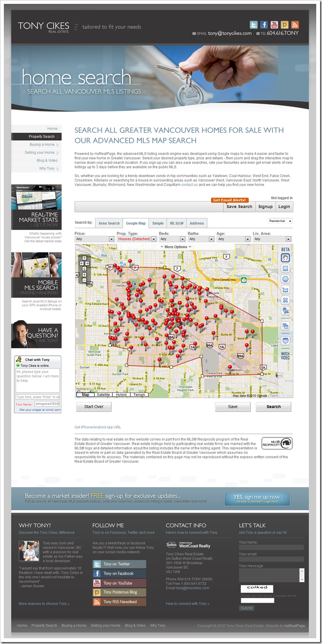Click the Search button below the map
Image resolution: width=322 pixels, height=644 pixels.
pos(273,407)
